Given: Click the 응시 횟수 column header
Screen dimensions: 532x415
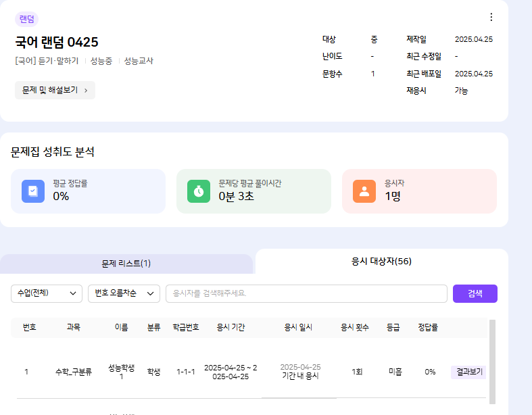Looking at the screenshot, I should point(354,327).
